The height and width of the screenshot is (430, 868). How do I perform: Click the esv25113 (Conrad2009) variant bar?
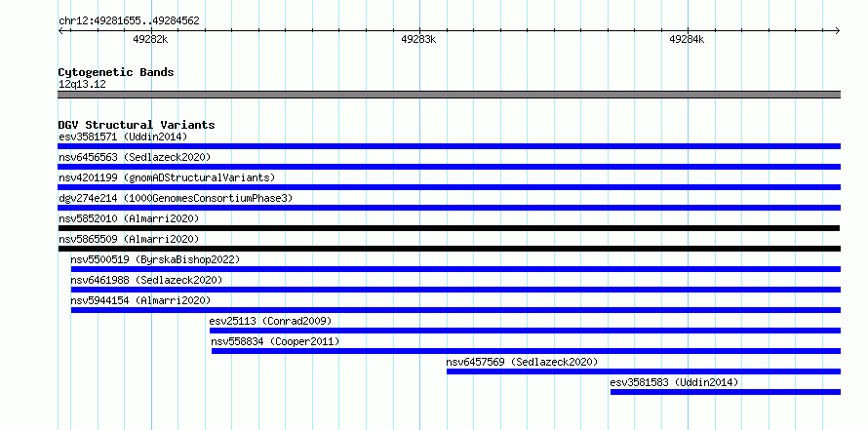click(x=525, y=331)
